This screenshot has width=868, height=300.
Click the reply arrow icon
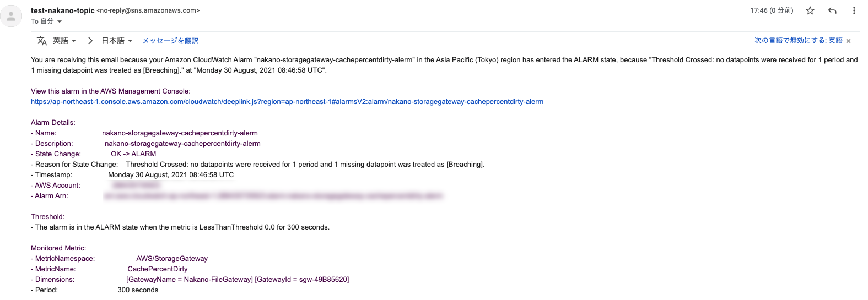pos(832,10)
